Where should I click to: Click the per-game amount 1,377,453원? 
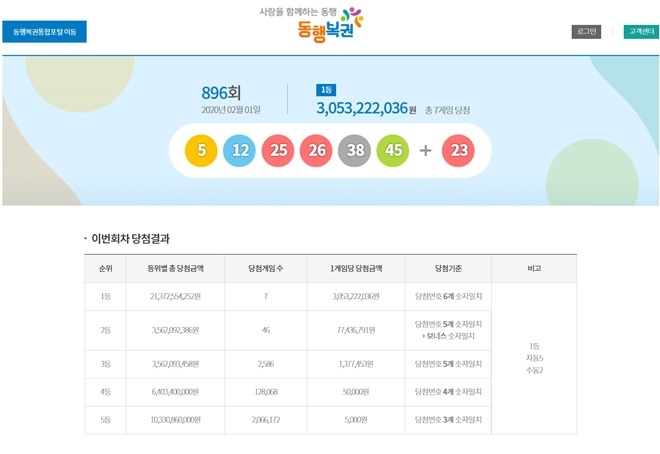coord(356,364)
